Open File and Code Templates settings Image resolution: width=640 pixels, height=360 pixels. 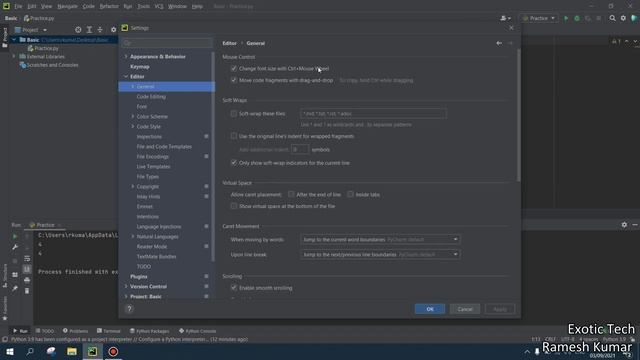pos(164,147)
